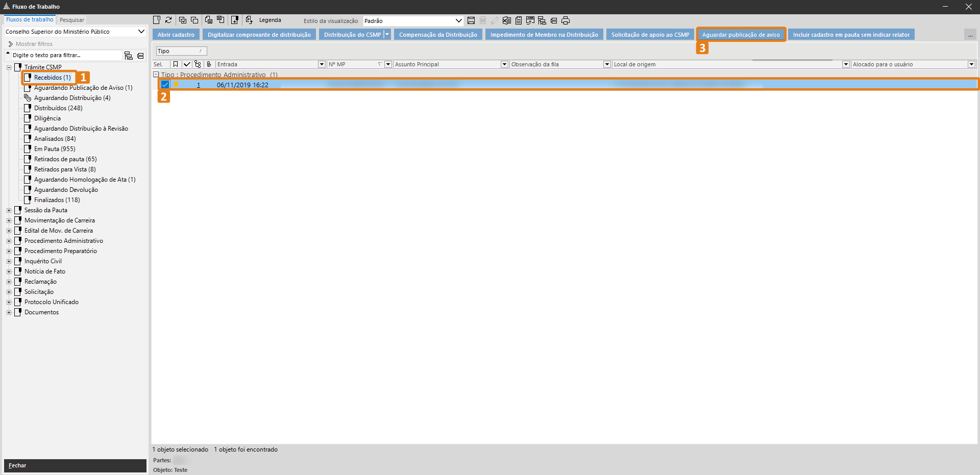Click Solicitação de apoio ao CSMP
Viewport: 980px width, 475px height.
[650, 35]
